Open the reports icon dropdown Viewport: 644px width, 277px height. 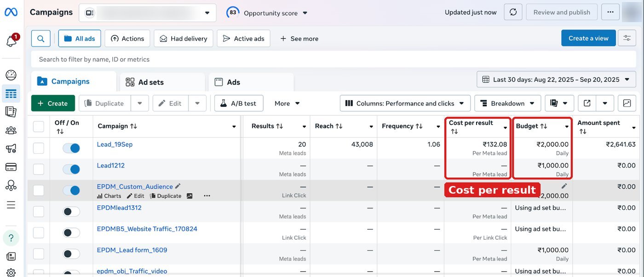pos(559,104)
